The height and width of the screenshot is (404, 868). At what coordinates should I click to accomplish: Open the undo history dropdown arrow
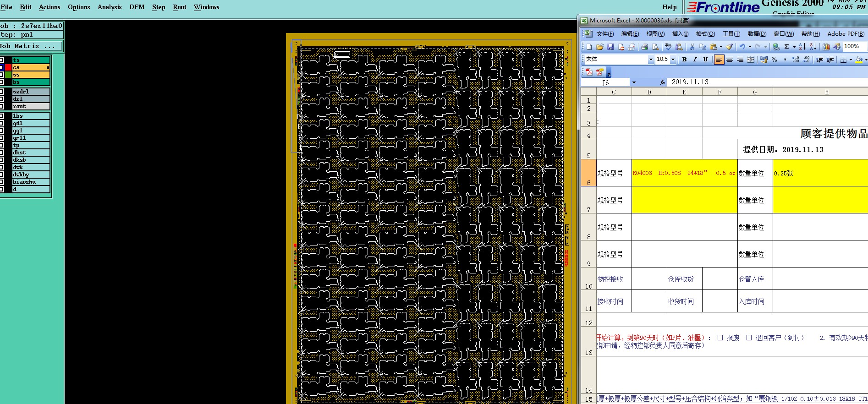click(750, 47)
